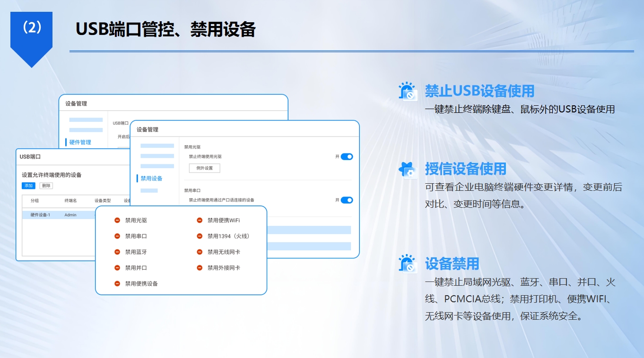644x358 pixels.
Task: Click the Admin cell in the device row
Action: (x=70, y=215)
